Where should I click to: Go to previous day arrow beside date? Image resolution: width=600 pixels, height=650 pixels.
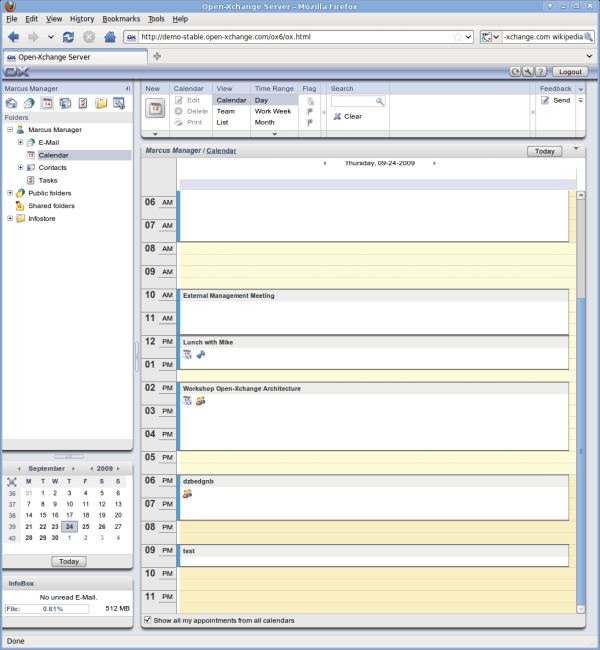(325, 163)
